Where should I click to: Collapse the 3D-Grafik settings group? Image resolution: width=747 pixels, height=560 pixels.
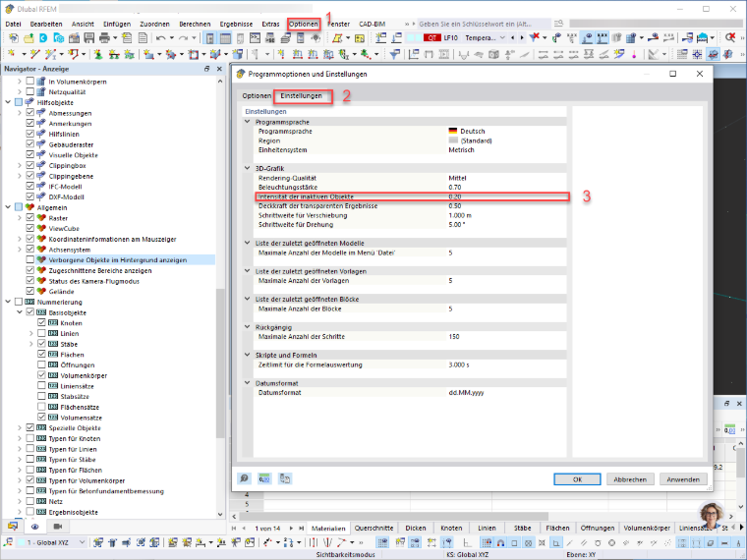point(248,168)
